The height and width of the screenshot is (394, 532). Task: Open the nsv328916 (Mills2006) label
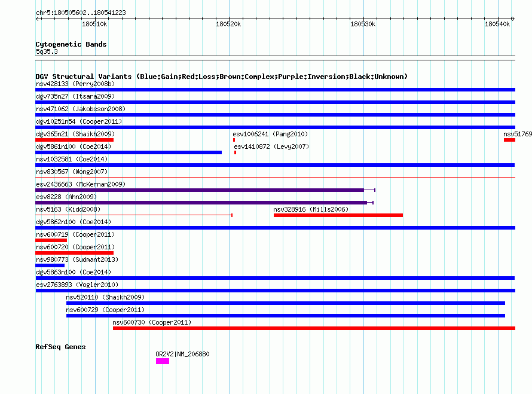311,209
